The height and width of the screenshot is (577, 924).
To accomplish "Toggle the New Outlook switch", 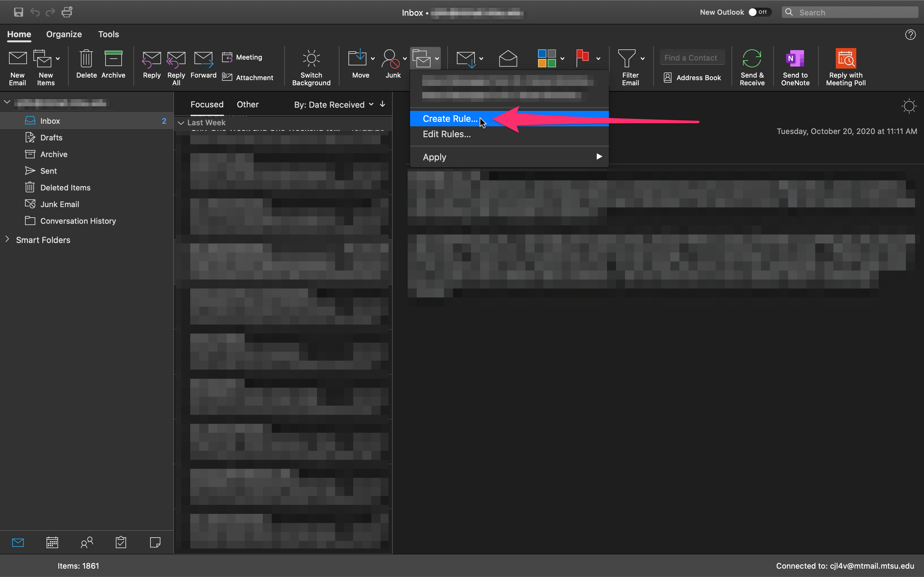I will 759,12.
